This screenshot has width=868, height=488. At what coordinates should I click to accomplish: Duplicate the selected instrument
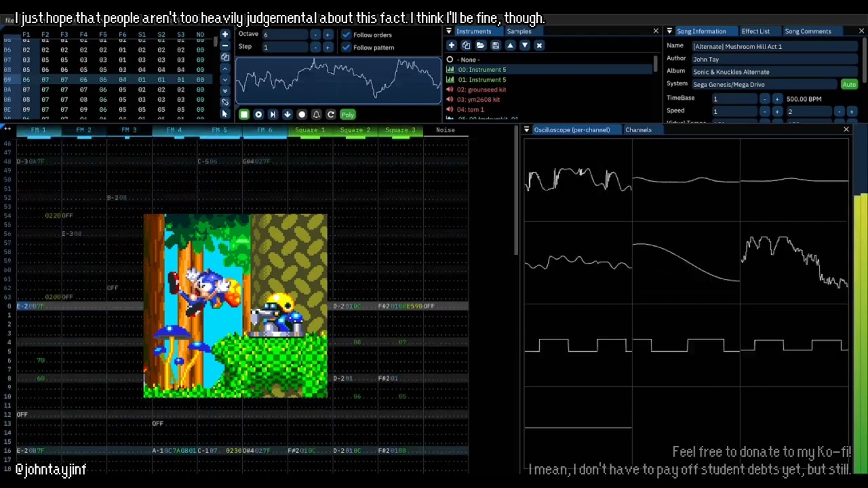466,45
